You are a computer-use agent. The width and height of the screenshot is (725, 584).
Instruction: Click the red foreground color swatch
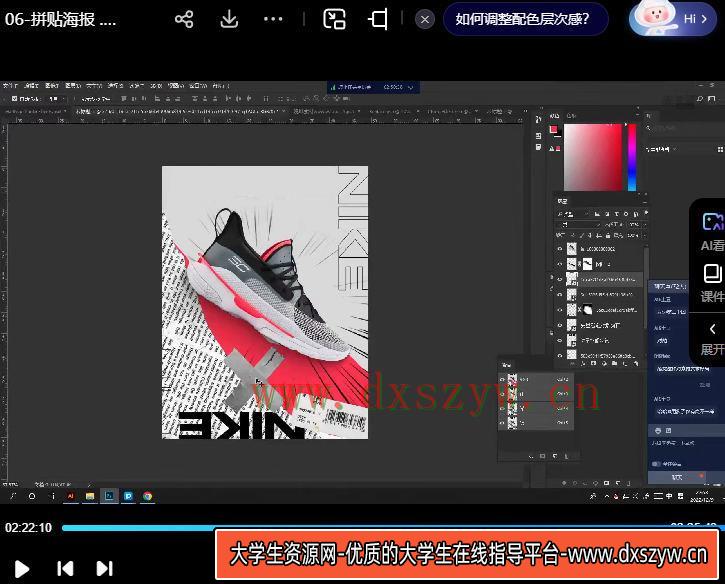(553, 129)
